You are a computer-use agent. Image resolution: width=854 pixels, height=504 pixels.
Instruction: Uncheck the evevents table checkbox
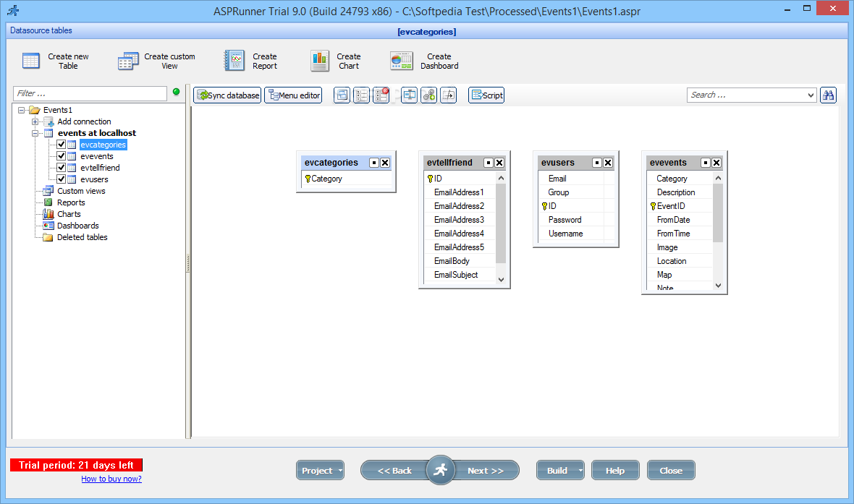[61, 155]
